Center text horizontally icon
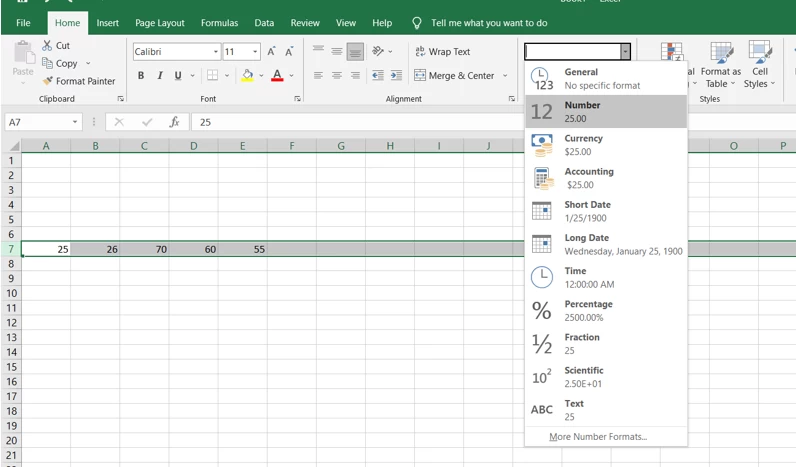 [337, 75]
